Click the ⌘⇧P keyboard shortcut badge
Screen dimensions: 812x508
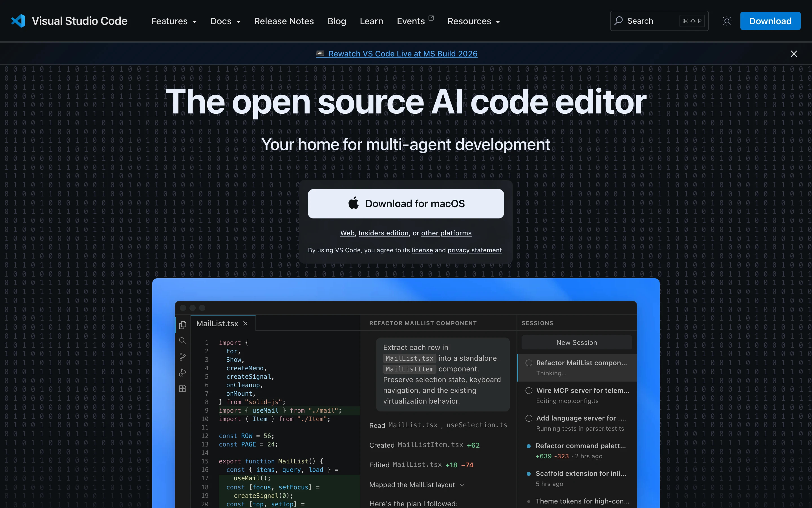click(692, 21)
